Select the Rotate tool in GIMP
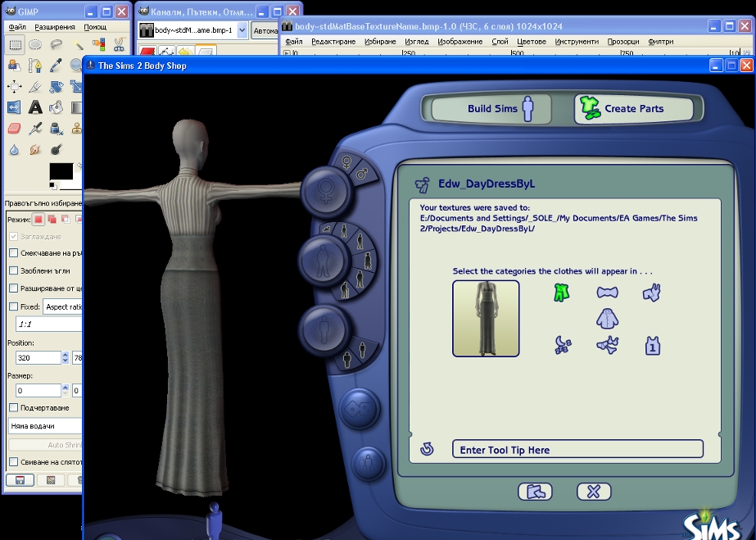 pos(56,87)
